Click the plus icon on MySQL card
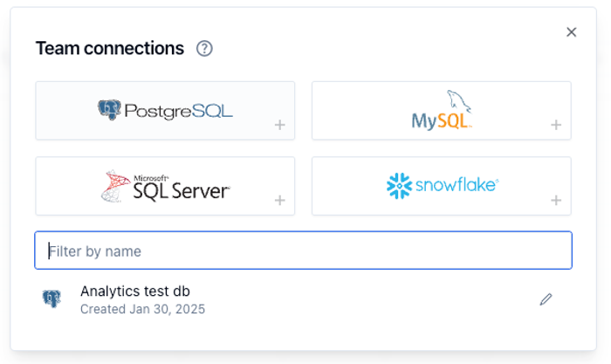 (x=556, y=125)
